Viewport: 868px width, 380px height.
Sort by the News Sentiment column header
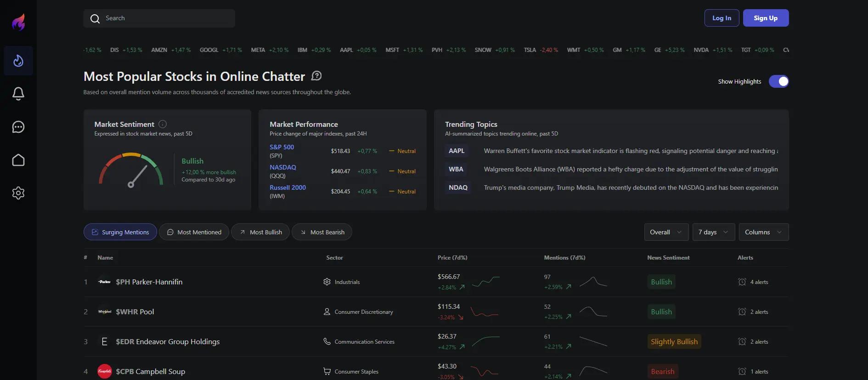pyautogui.click(x=668, y=258)
